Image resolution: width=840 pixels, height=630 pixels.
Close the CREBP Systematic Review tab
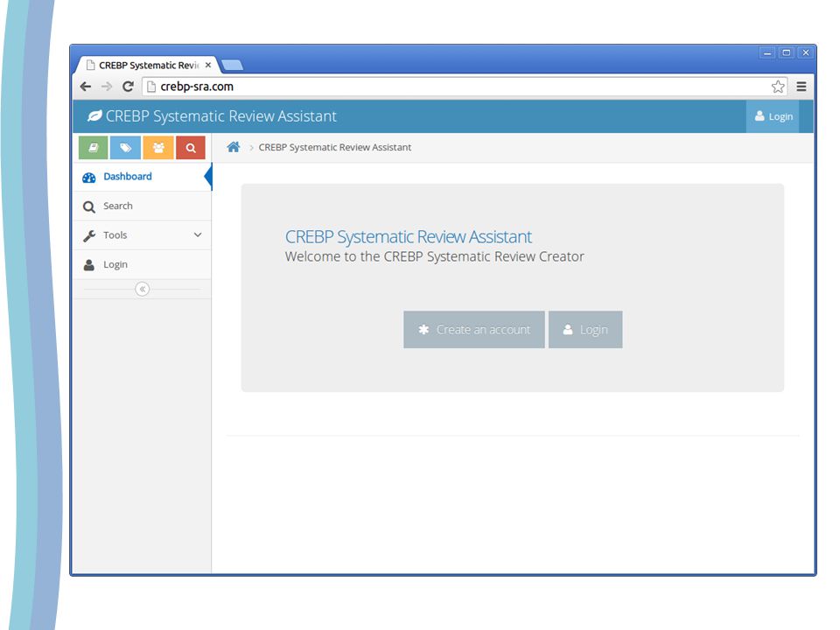pyautogui.click(x=208, y=65)
